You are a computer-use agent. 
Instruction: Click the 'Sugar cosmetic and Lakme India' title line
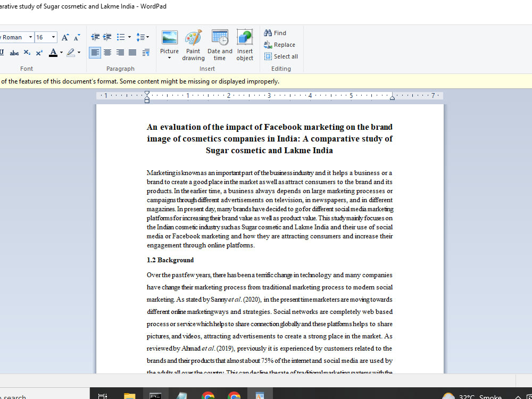click(269, 151)
